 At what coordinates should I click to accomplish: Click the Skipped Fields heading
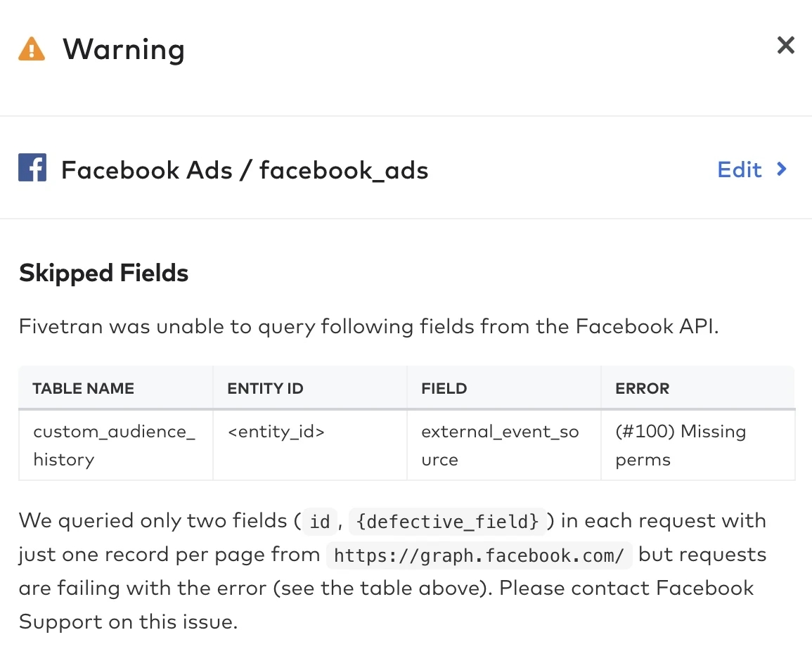pyautogui.click(x=104, y=273)
